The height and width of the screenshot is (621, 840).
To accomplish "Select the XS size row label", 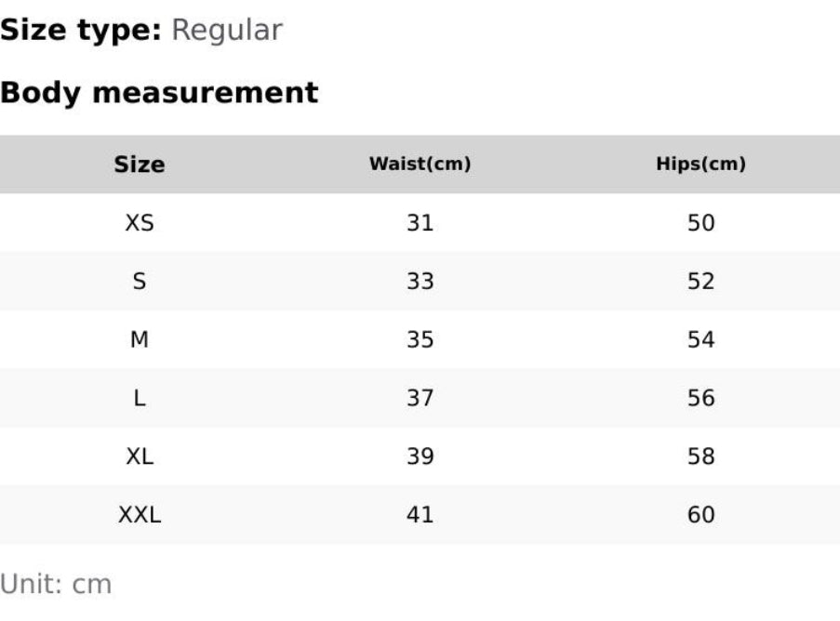I will point(140,223).
